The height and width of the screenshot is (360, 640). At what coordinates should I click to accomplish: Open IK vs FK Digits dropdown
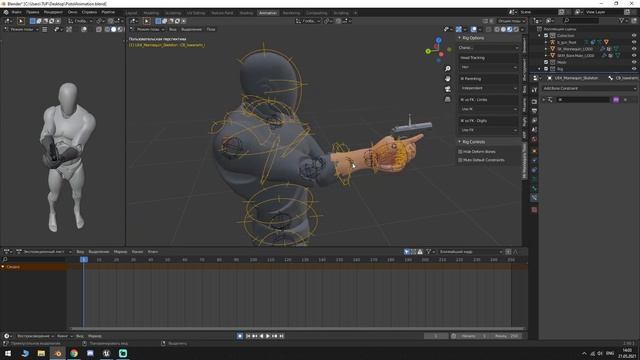point(489,130)
